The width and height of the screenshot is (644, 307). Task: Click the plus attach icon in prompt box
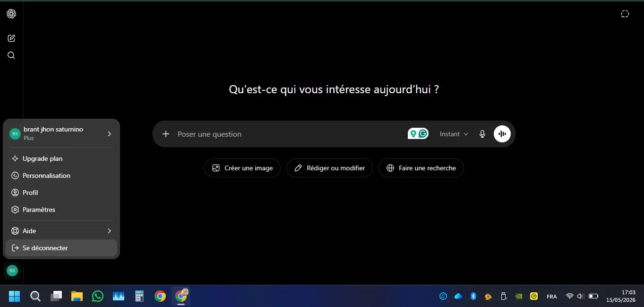(x=166, y=134)
